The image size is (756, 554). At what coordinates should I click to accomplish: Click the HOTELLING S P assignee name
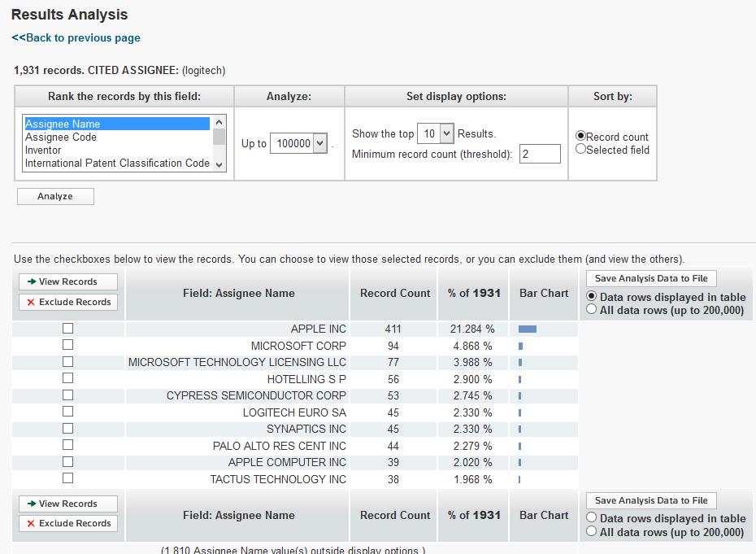(306, 379)
